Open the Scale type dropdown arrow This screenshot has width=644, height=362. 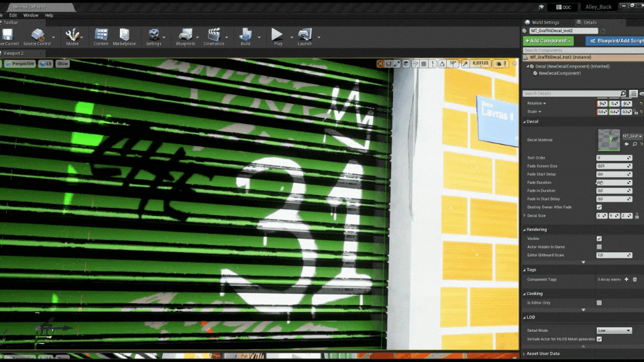point(539,112)
